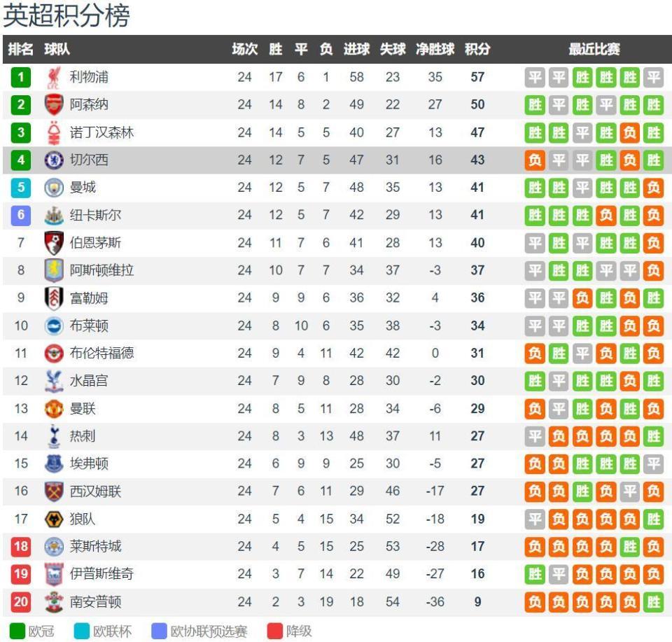The image size is (672, 642).
Task: Click the Chelsea club badge
Action: pos(54,160)
